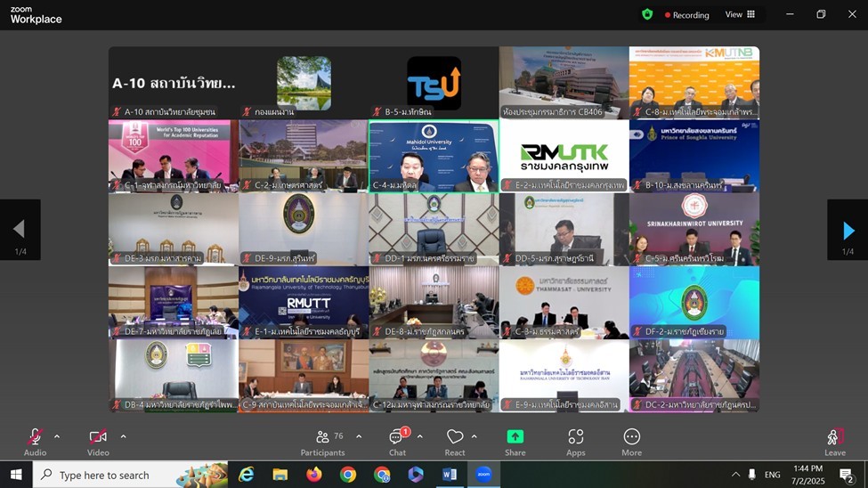Open the Participants panel

tap(322, 442)
